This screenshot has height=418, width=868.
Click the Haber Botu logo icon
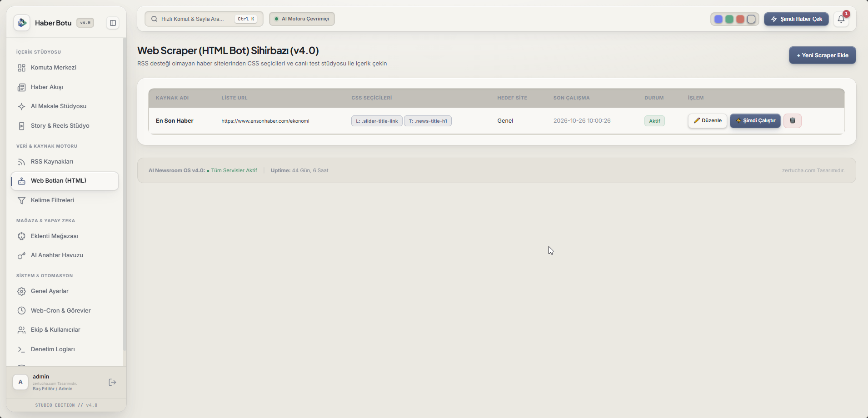point(22,23)
